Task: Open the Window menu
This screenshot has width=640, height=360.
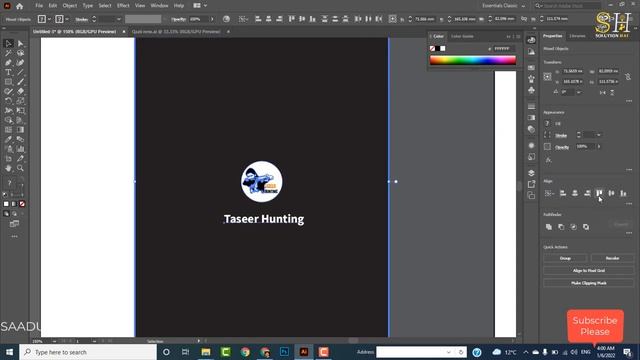Action: (159, 6)
